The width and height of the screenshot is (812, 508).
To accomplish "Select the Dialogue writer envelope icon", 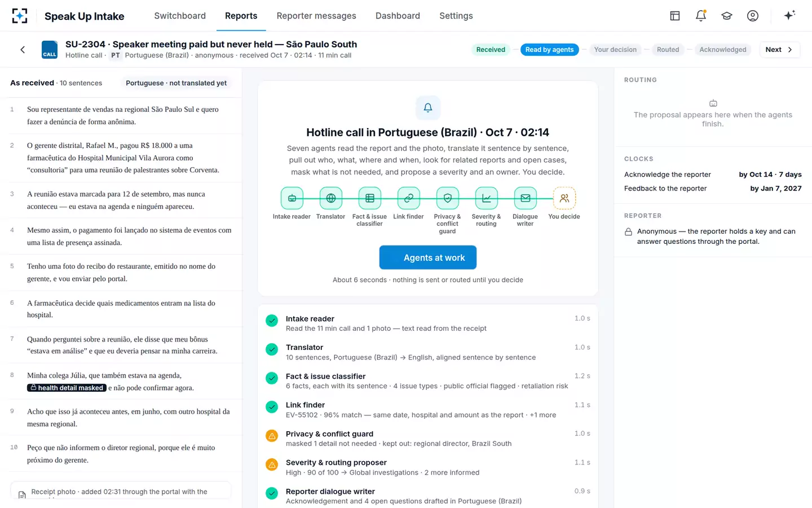I will point(526,198).
